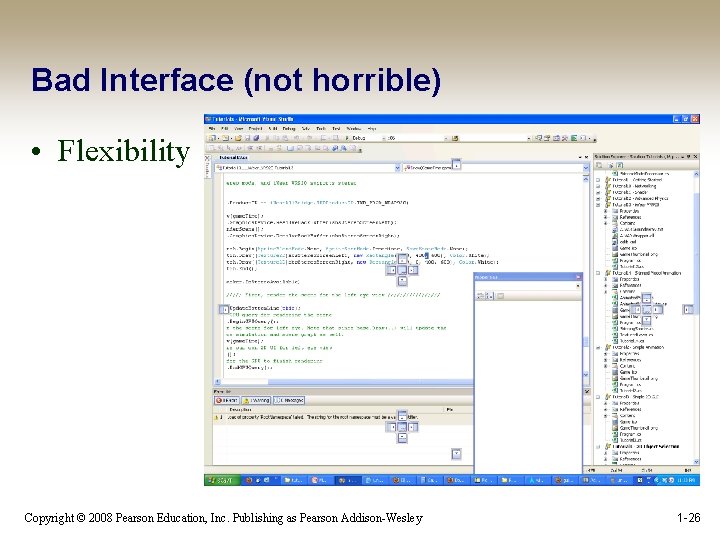Click the Start Debugging play arrow
This screenshot has height=540, width=720.
pyautogui.click(x=347, y=138)
